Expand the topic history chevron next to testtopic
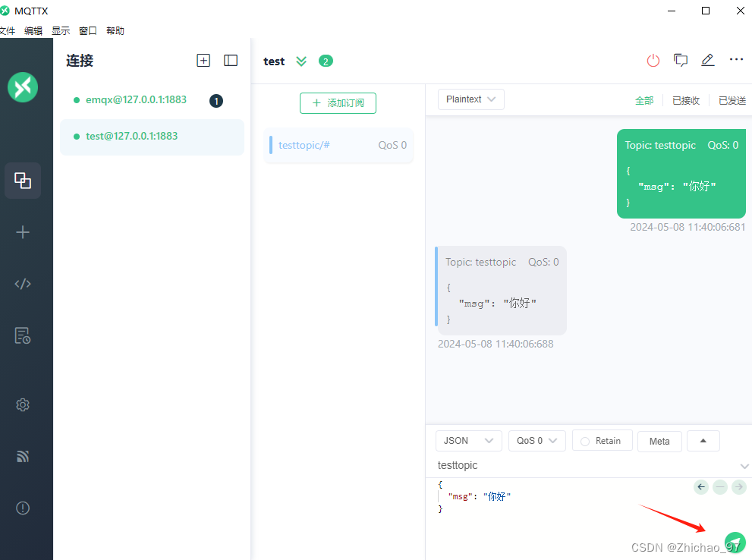This screenshot has height=560, width=752. point(744,466)
